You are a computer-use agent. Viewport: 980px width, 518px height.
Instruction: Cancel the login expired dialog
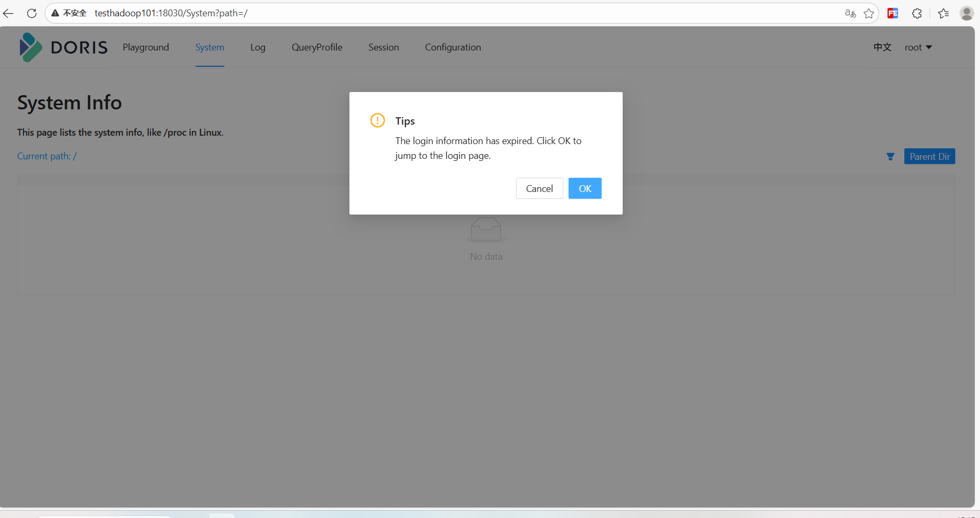click(x=539, y=188)
